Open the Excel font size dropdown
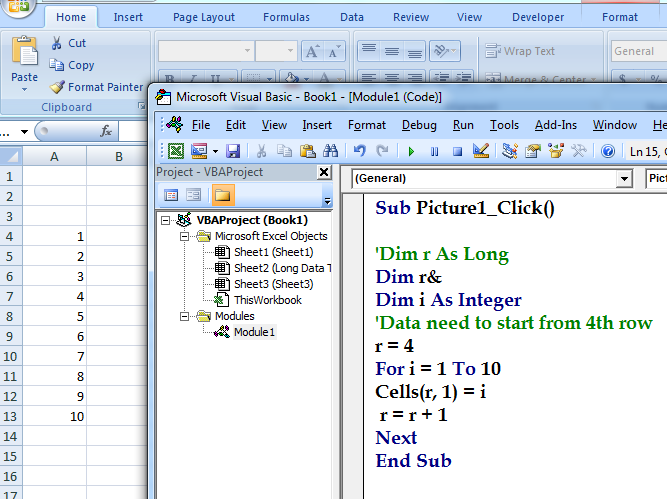The height and width of the screenshot is (499, 670). 290,51
